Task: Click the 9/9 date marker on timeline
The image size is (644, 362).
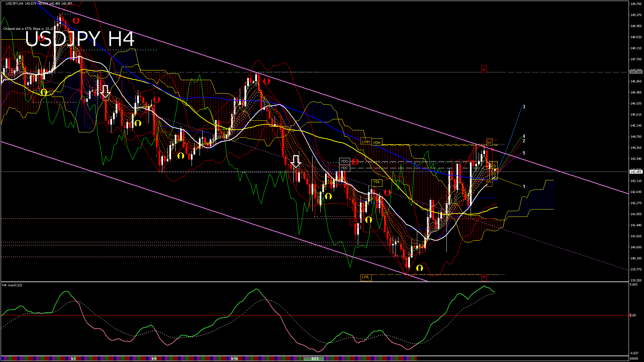Action: click(x=154, y=359)
